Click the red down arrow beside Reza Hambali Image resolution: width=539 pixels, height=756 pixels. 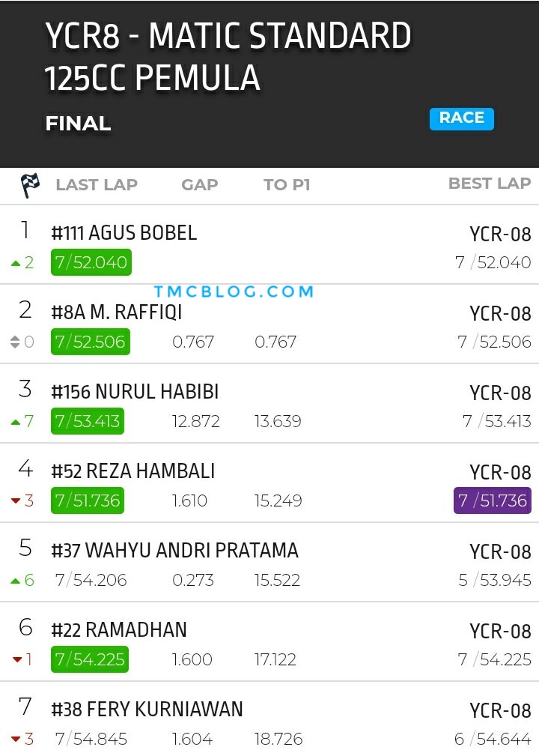16,501
